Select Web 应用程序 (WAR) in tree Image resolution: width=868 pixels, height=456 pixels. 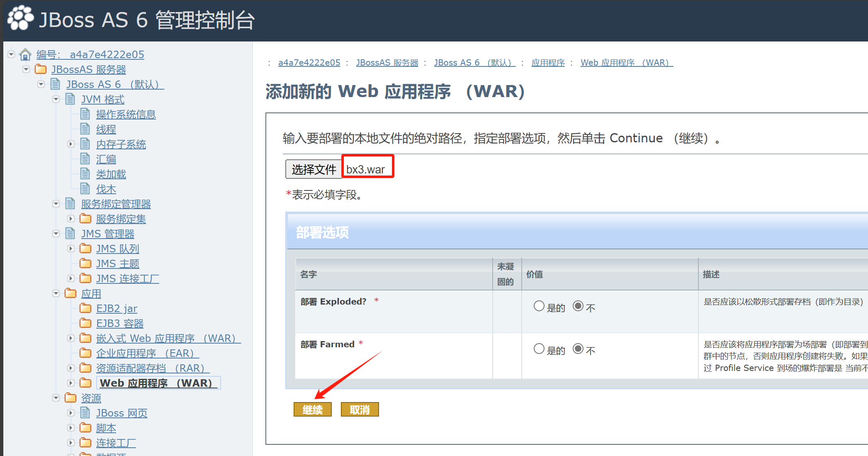158,383
